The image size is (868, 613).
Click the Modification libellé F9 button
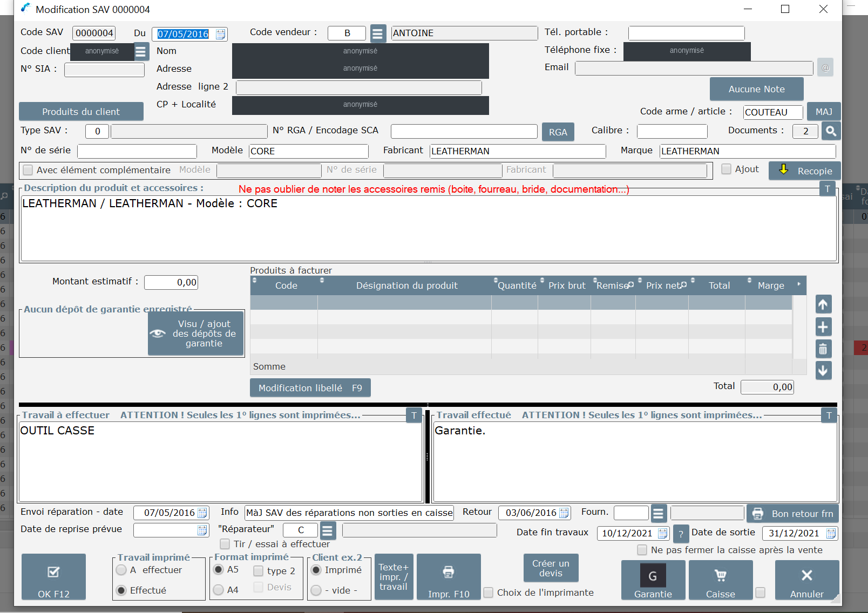coord(310,388)
